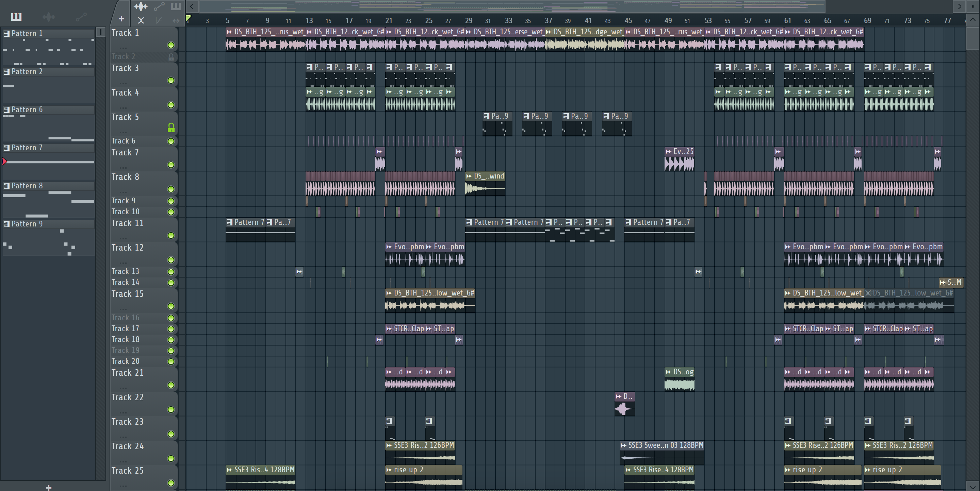Select the first DS_BTH_125..low_wet_G# clip on Track 15
980x491 pixels.
430,300
